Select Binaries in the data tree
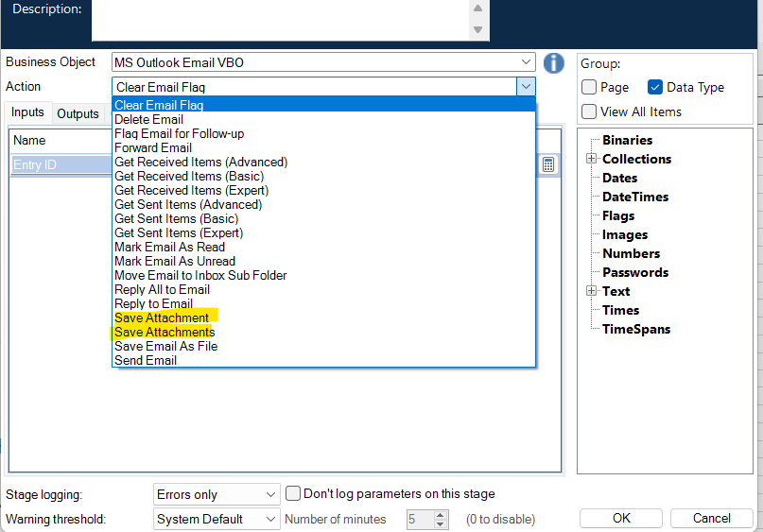This screenshot has height=532, width=763. pyautogui.click(x=627, y=140)
